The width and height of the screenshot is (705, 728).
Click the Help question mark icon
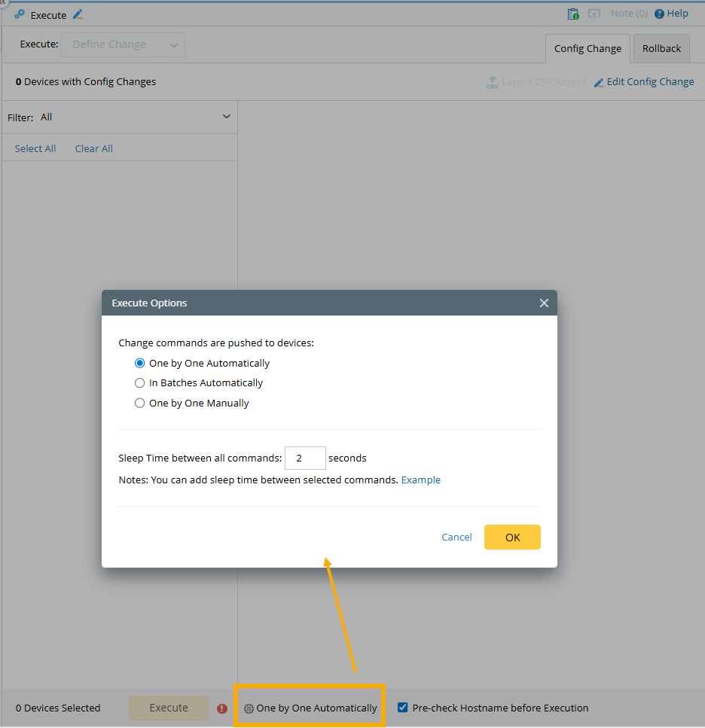tap(659, 14)
